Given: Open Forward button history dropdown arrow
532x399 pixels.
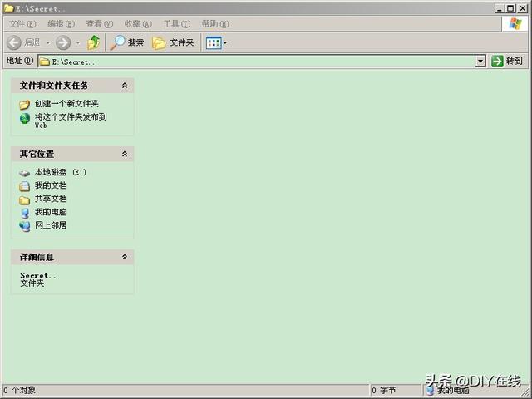Looking at the screenshot, I should [x=78, y=42].
